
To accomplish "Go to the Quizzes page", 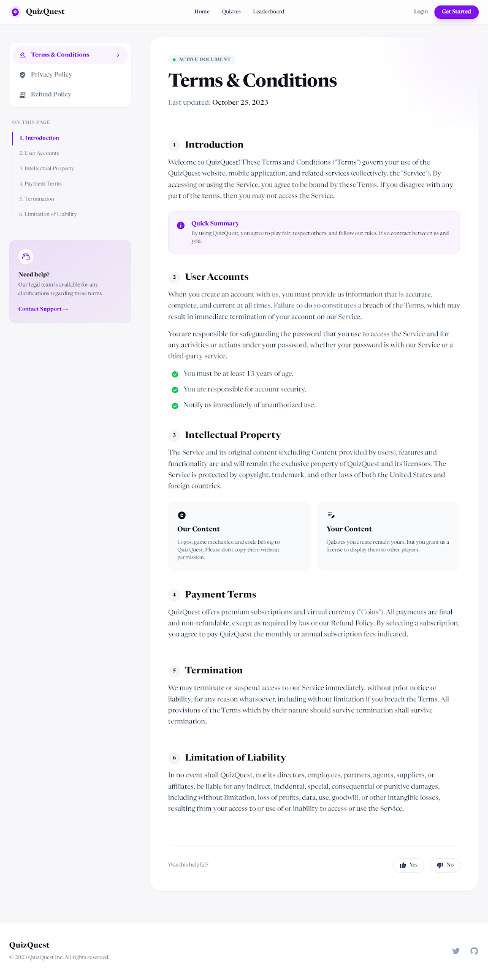I will (x=231, y=11).
